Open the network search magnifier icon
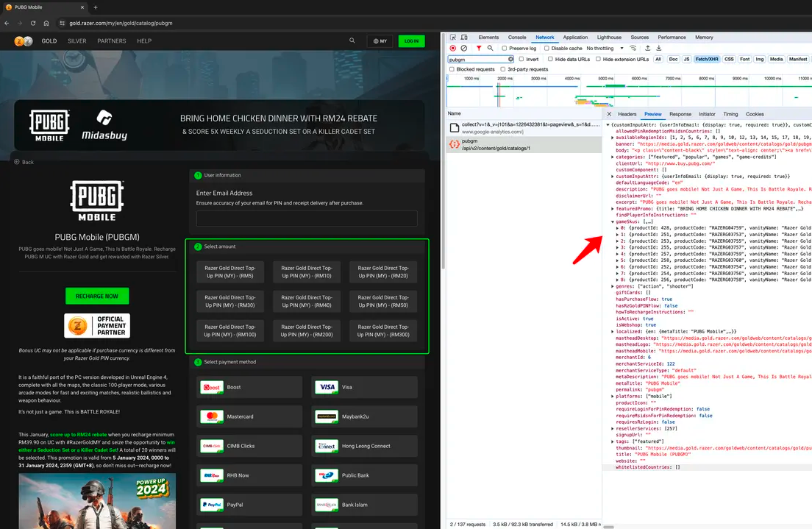812x529 pixels. coord(490,48)
